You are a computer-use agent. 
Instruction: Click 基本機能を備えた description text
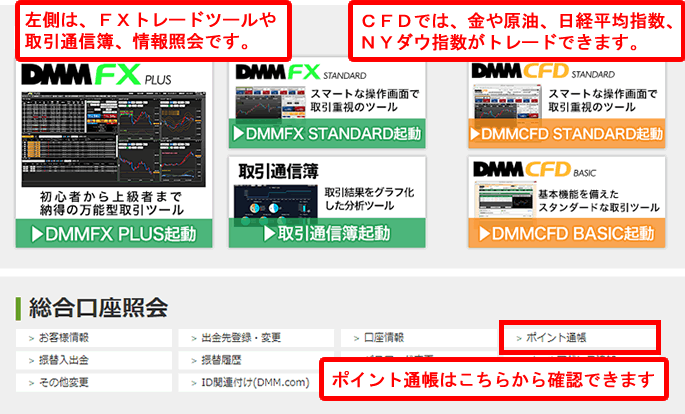pos(578,194)
